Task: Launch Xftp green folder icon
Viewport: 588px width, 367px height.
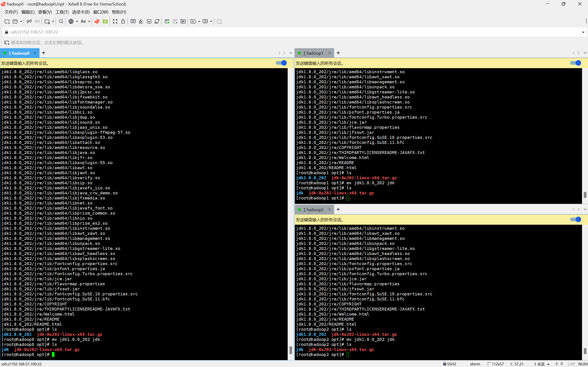Action: (x=105, y=21)
